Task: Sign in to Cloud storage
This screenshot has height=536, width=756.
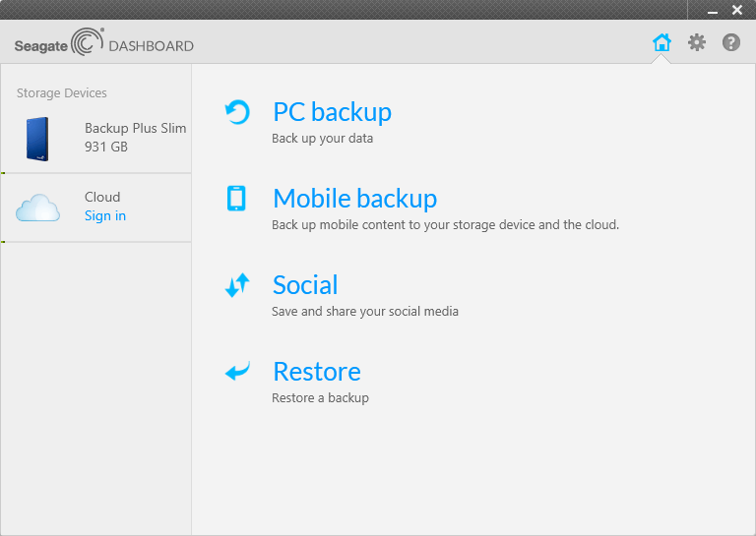Action: tap(105, 216)
